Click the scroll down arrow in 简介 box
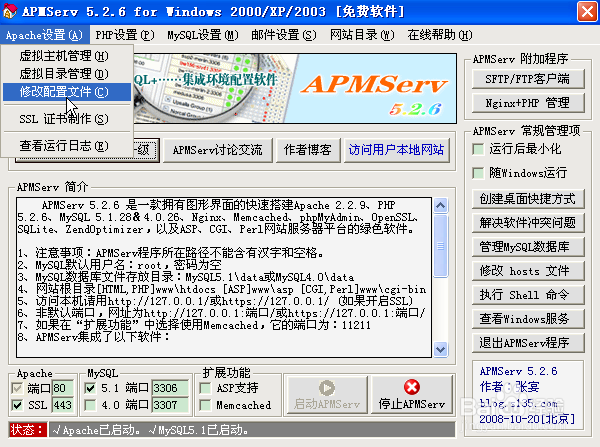This screenshot has width=600, height=447. pos(441,349)
